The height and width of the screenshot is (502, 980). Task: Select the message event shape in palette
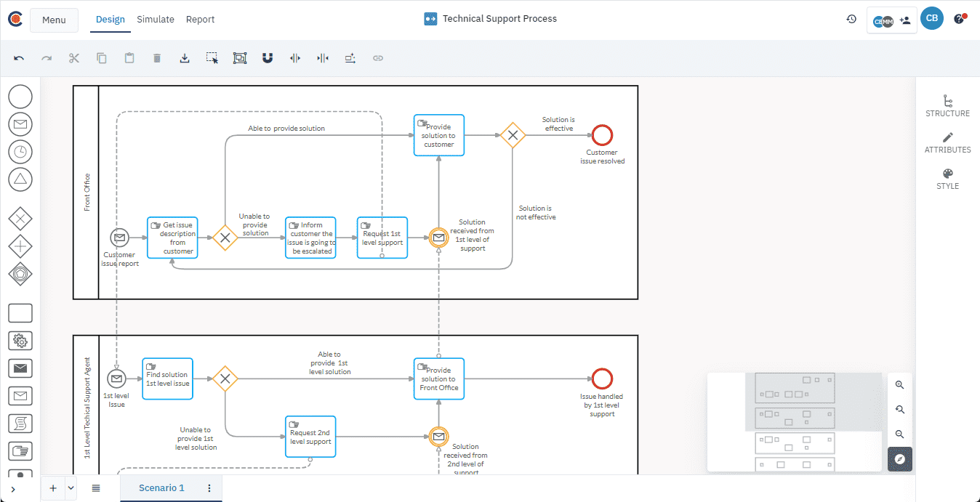coord(20,124)
